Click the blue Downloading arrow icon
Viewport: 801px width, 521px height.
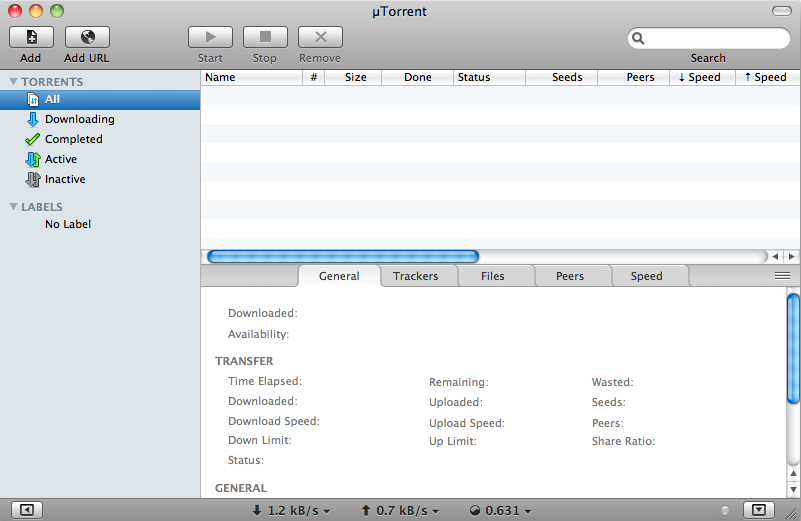[x=33, y=119]
